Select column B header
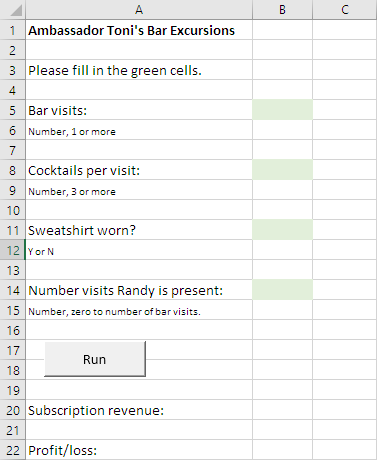This screenshot has height=460, width=377. 283,9
